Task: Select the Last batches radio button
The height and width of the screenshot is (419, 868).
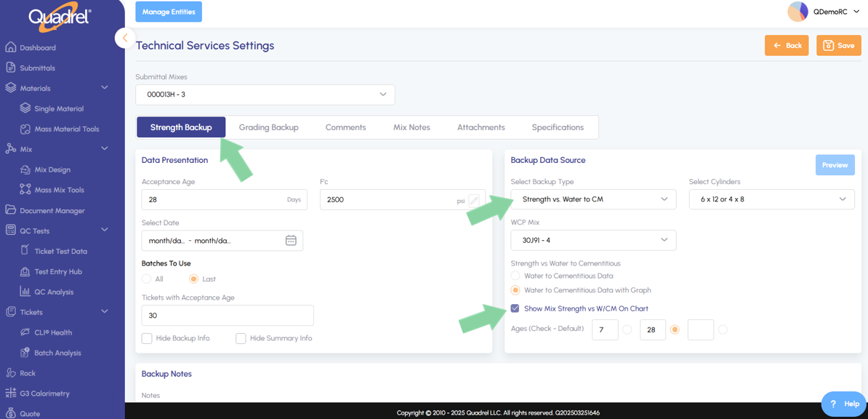Action: pyautogui.click(x=194, y=279)
